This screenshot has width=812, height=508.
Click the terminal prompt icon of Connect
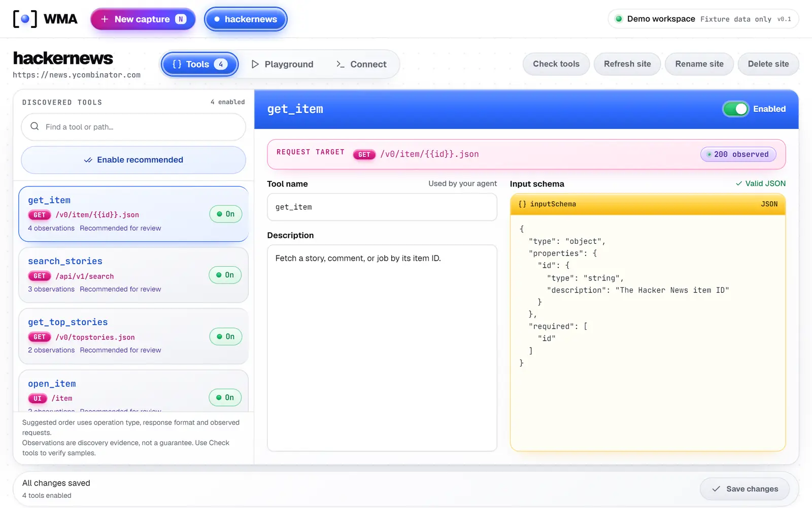tap(340, 64)
